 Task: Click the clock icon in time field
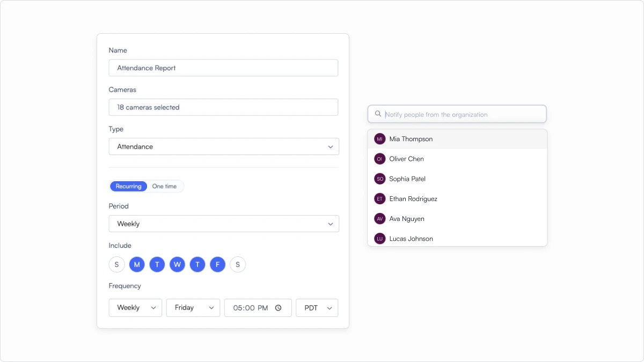pyautogui.click(x=278, y=308)
